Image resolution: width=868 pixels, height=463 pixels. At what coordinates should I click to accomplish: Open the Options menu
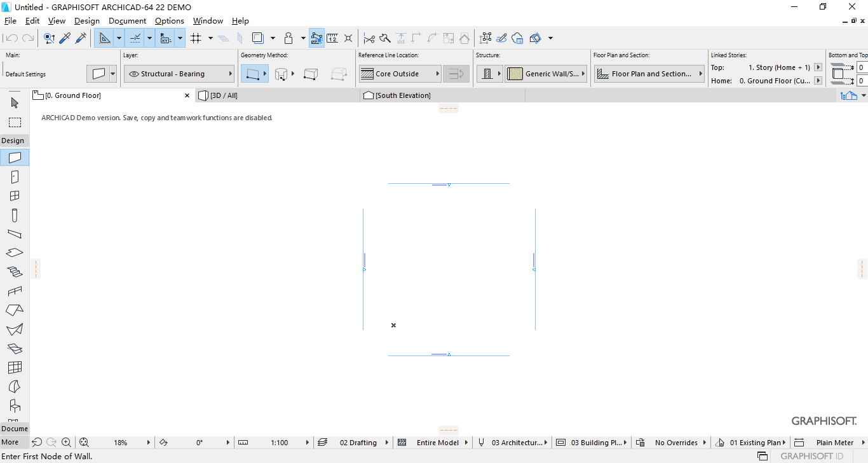click(170, 21)
